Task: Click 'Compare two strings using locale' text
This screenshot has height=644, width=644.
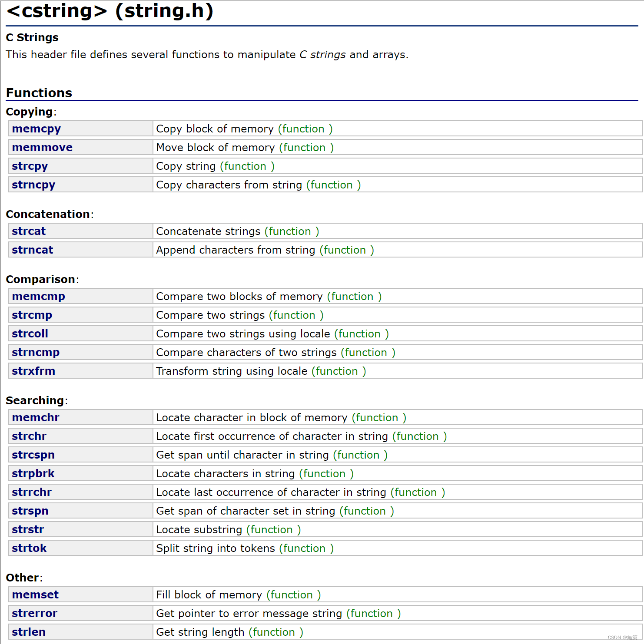Action: (x=243, y=334)
